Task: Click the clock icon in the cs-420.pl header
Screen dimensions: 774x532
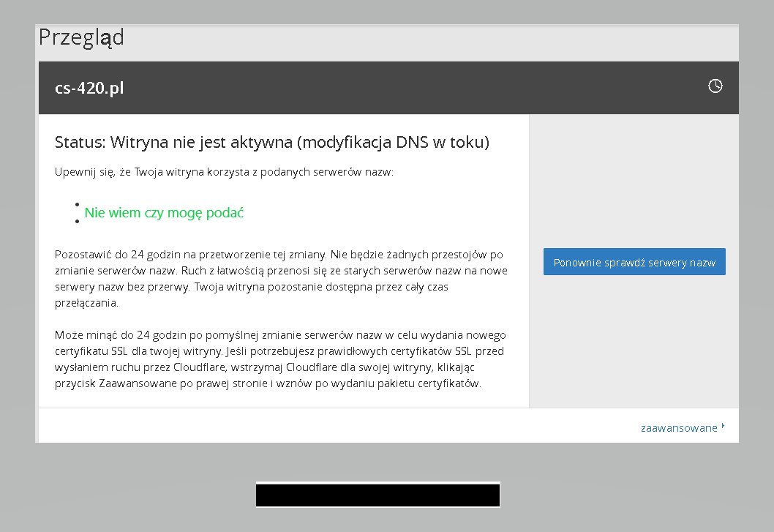Action: [715, 86]
